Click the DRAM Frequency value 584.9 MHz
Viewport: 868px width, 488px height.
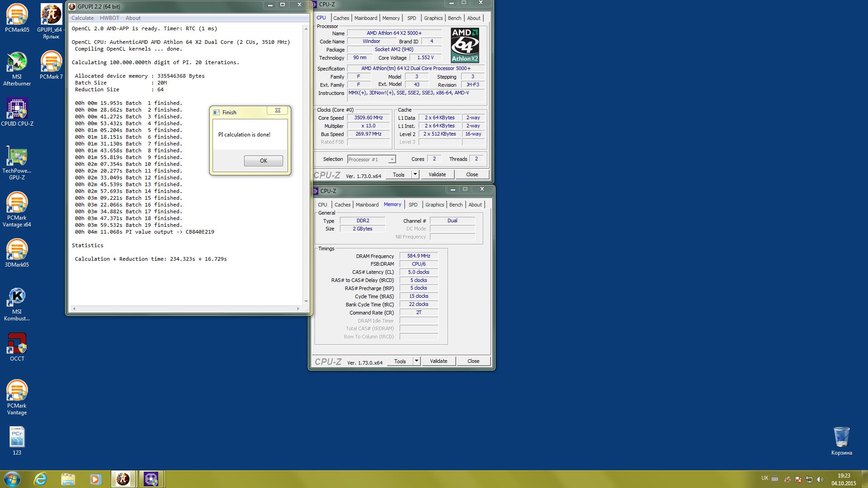pyautogui.click(x=419, y=256)
